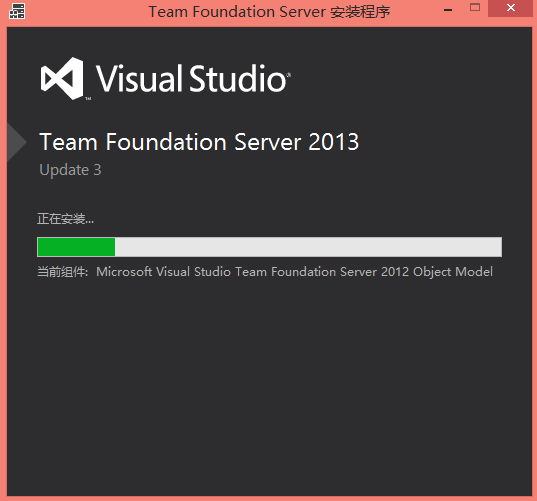Image resolution: width=537 pixels, height=501 pixels.
Task: Click the 'Team Foundation Server 2012 Object Model' component text
Action: pyautogui.click(x=364, y=272)
